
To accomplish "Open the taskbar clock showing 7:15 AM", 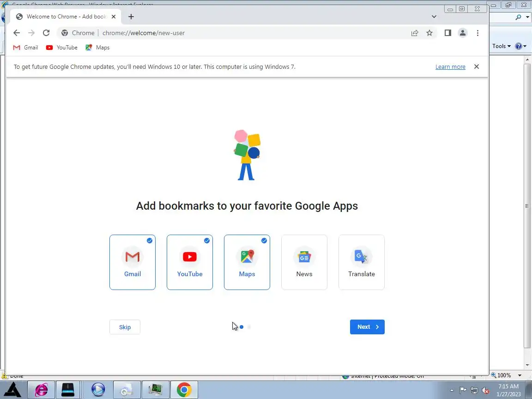I will pyautogui.click(x=508, y=390).
